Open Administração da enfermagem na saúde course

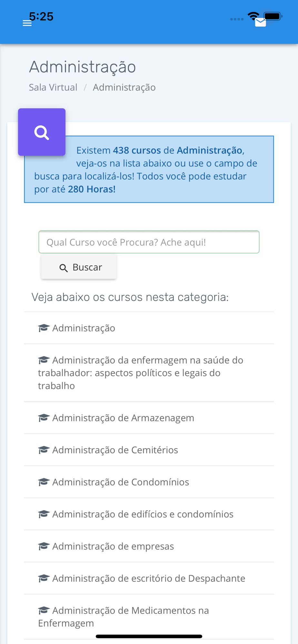(149, 373)
